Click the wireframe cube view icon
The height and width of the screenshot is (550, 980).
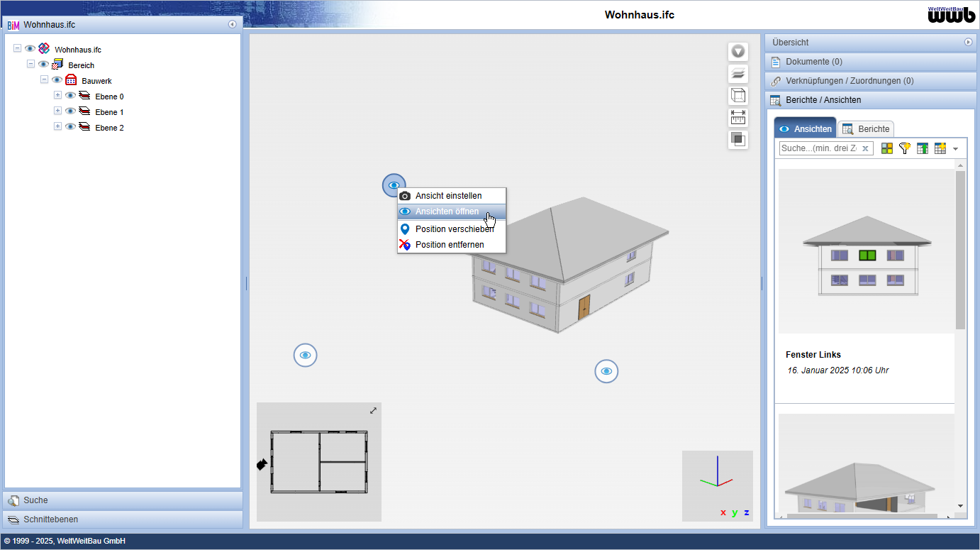click(738, 96)
